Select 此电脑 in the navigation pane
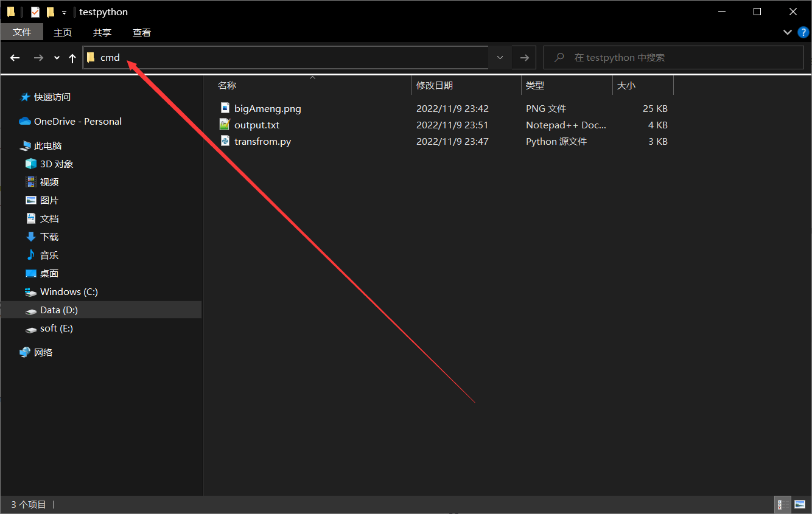Viewport: 812px width, 514px height. (47, 146)
